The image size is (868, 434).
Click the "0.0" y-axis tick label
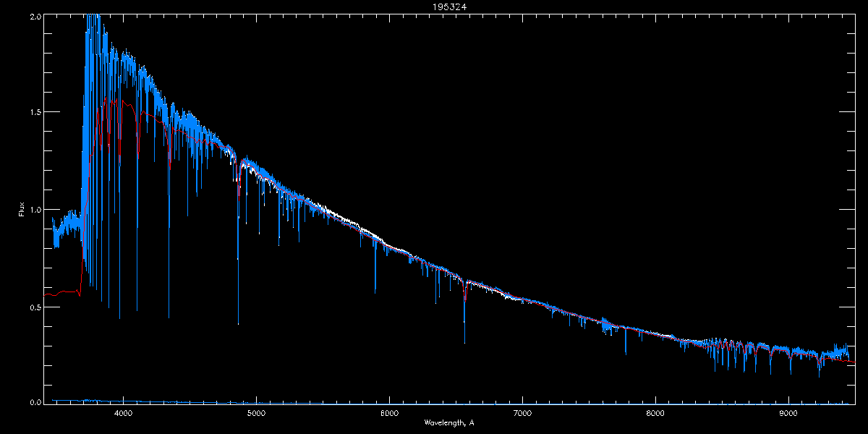click(x=35, y=402)
